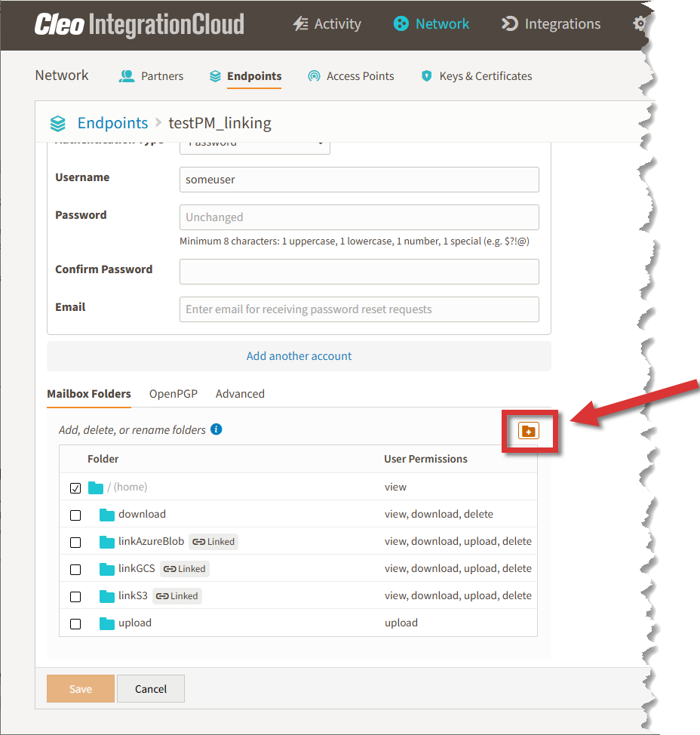Uncheck the / (home) folder checkbox

(75, 488)
